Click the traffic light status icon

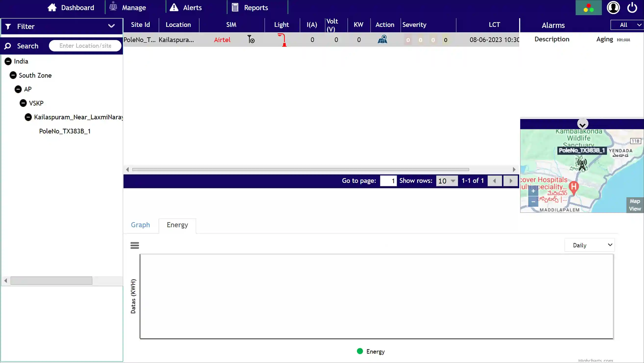588,8
